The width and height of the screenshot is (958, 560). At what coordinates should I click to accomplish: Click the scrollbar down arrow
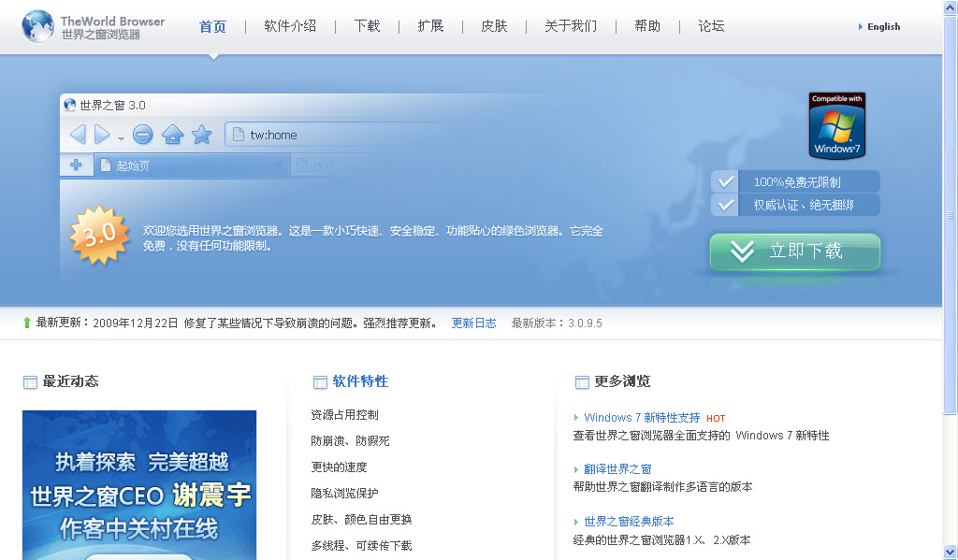pyautogui.click(x=951, y=553)
